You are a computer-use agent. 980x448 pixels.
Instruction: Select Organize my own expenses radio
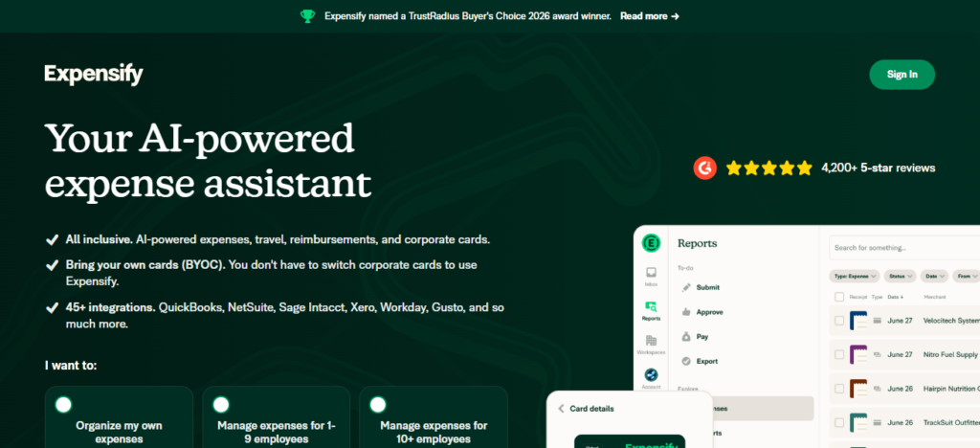[64, 405]
